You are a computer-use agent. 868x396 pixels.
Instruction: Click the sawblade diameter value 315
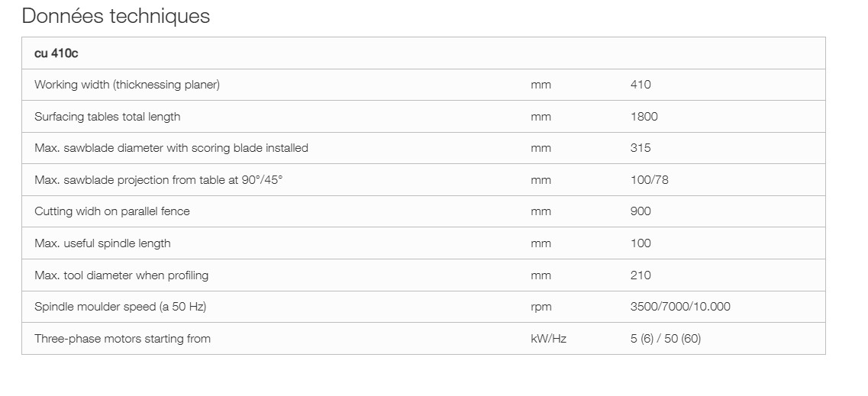[x=641, y=148]
